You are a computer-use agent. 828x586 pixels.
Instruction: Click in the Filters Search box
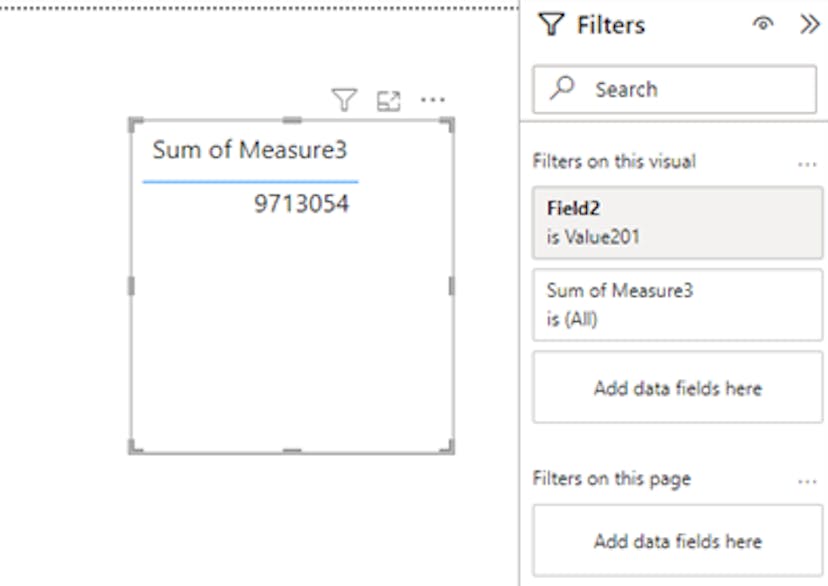tap(675, 89)
